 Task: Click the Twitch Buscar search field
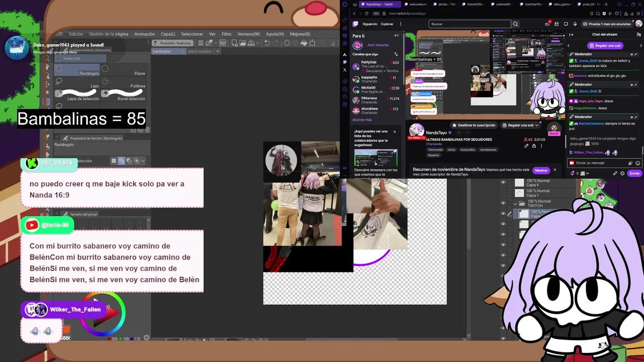coord(470,24)
